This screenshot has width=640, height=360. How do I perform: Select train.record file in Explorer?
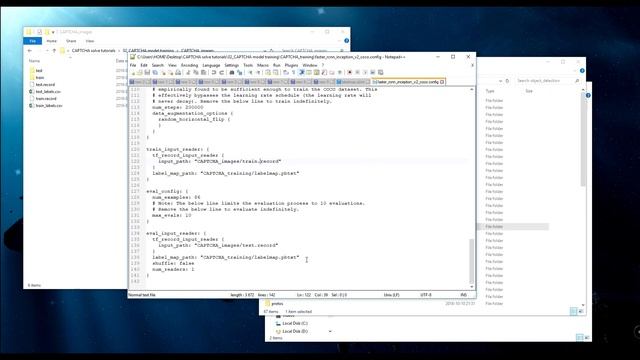click(x=46, y=98)
